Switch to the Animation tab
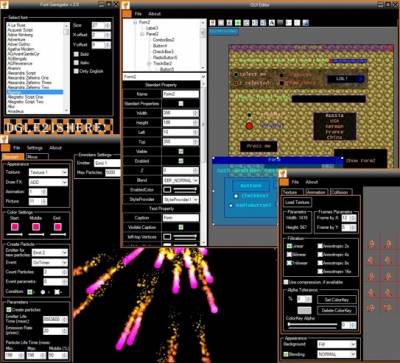This screenshot has height=363, width=400. (315, 192)
